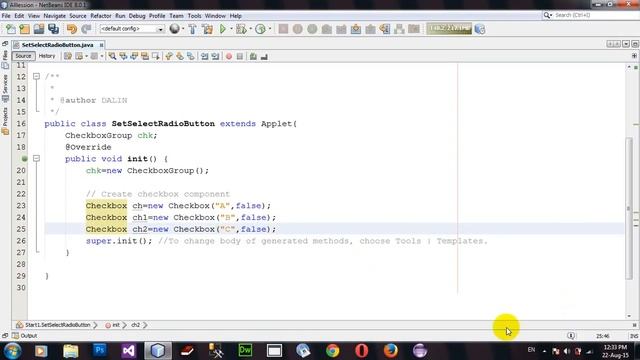Viewport: 640px width, 360px height.
Task: Close the SetSelectRadioButton.java tab
Action: pyautogui.click(x=101, y=45)
